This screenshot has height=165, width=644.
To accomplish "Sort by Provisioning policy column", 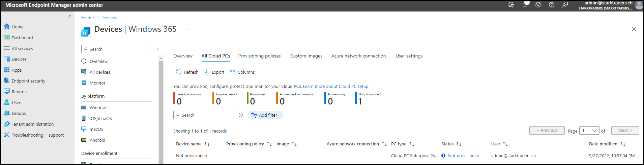I will click(x=249, y=144).
